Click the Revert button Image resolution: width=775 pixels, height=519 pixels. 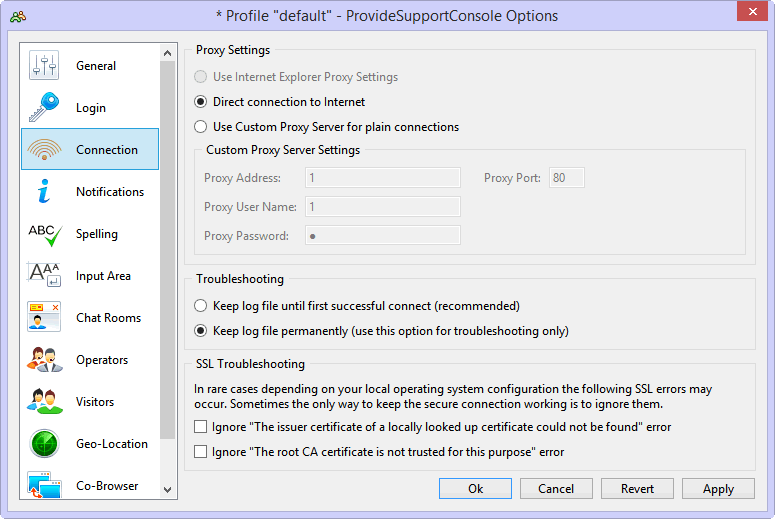tap(637, 488)
